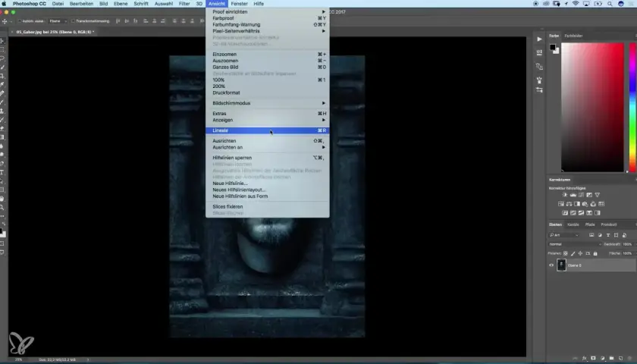The width and height of the screenshot is (637, 364).
Task: Open the Fenster menu
Action: coord(240,4)
